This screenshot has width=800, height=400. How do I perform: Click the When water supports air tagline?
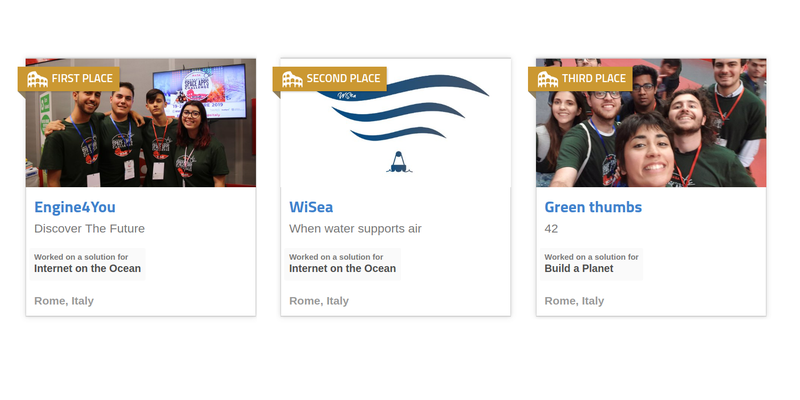[355, 229]
